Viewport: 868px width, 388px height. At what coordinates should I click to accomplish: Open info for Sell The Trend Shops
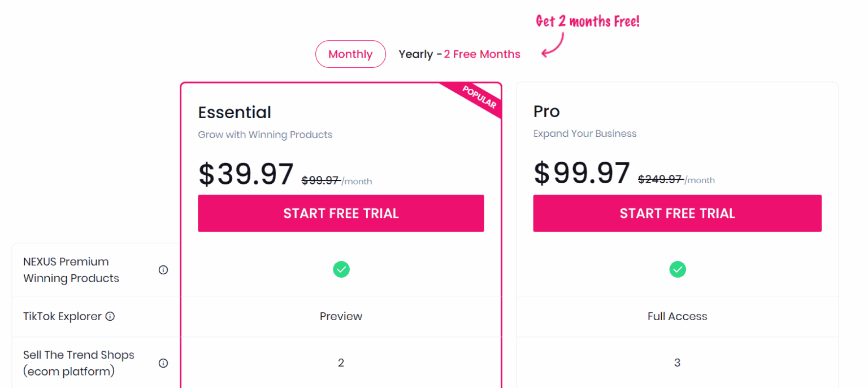[x=163, y=363]
